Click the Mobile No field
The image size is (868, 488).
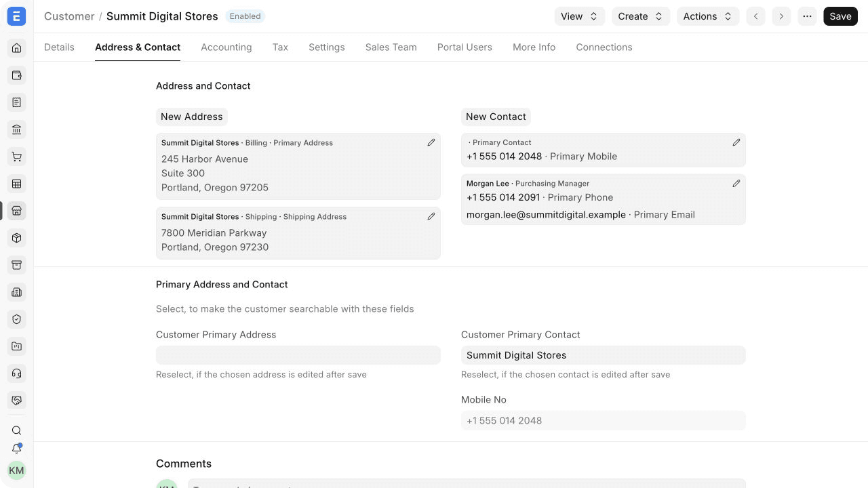point(604,420)
